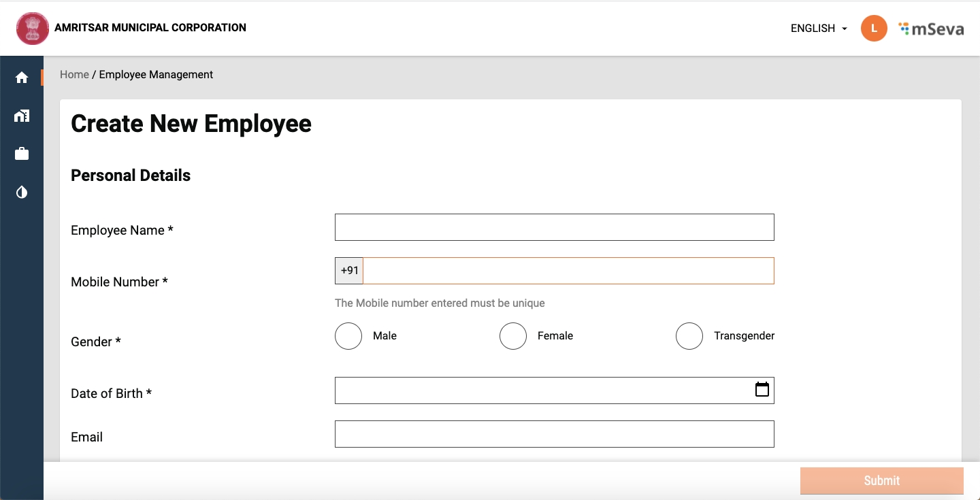Click the Employee Management breadcrumb

[x=156, y=75]
